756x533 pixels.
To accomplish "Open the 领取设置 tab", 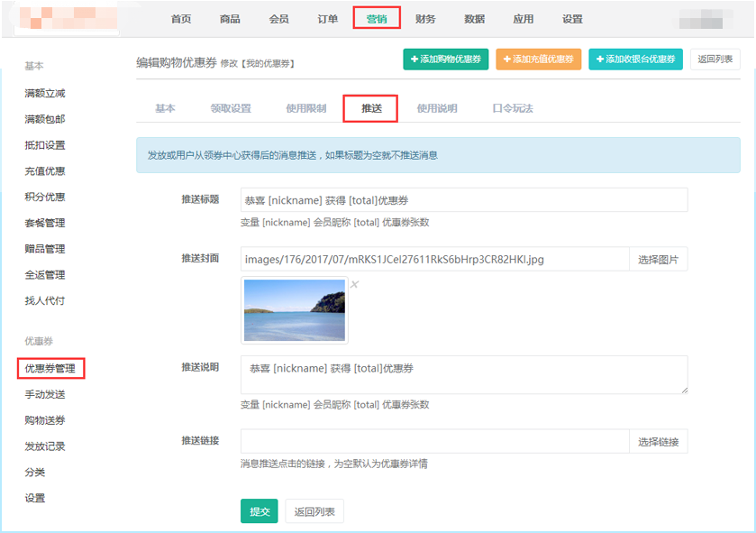I will (231, 108).
